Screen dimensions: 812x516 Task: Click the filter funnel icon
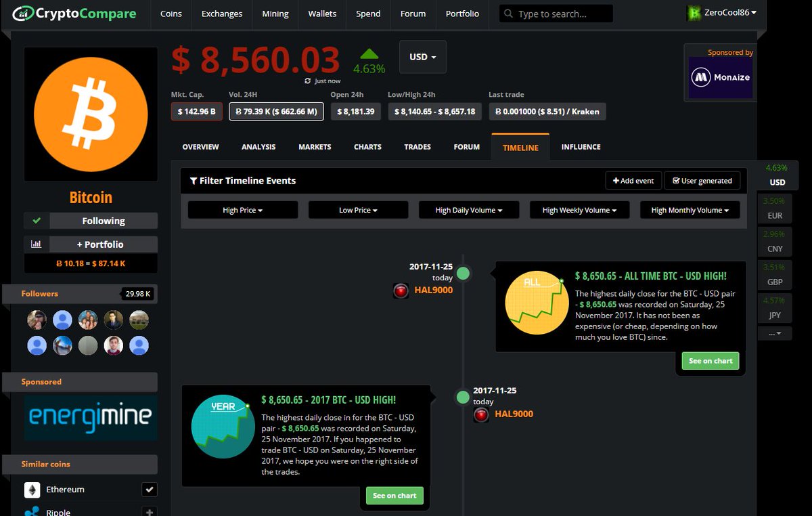point(194,181)
